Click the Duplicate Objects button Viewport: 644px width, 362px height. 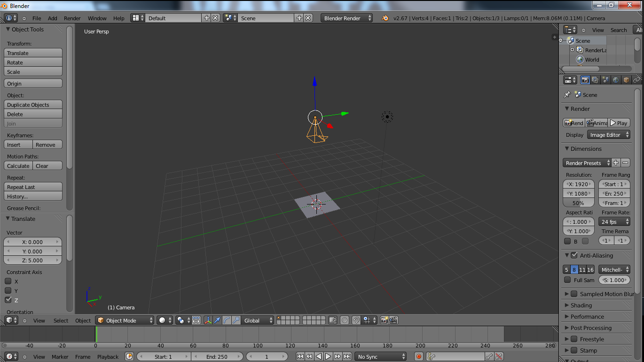tap(33, 105)
